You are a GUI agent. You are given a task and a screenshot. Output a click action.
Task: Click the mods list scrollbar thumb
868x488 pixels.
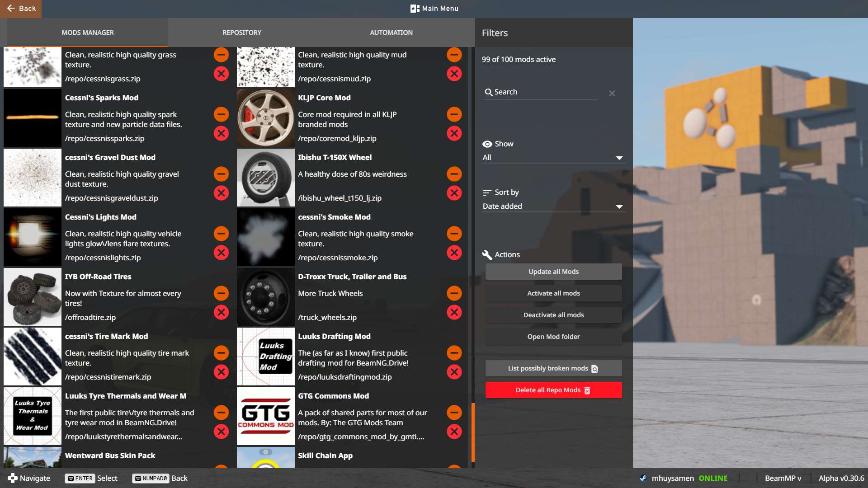473,432
